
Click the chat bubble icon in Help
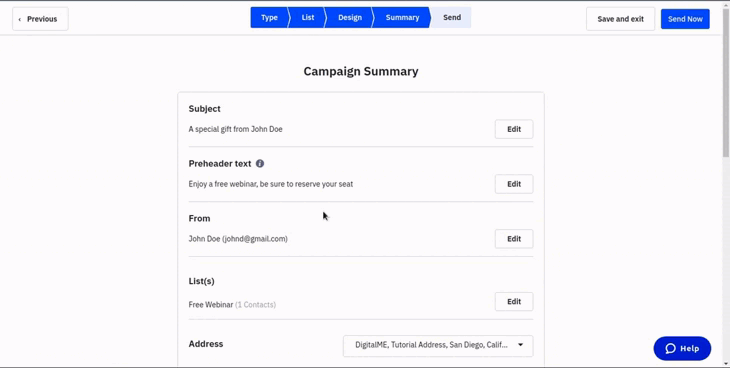(670, 348)
